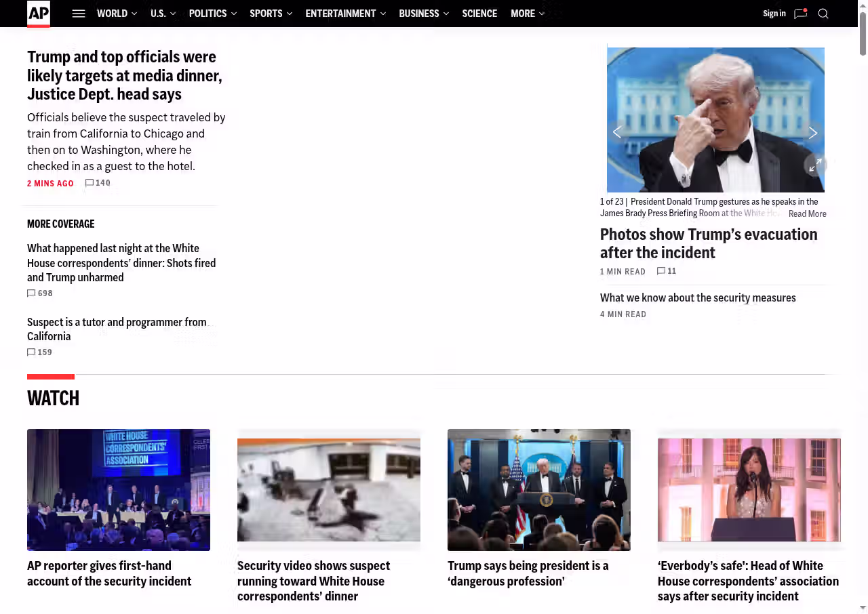Open the security video suspect thumbnail
Image resolution: width=868 pixels, height=614 pixels.
(329, 489)
